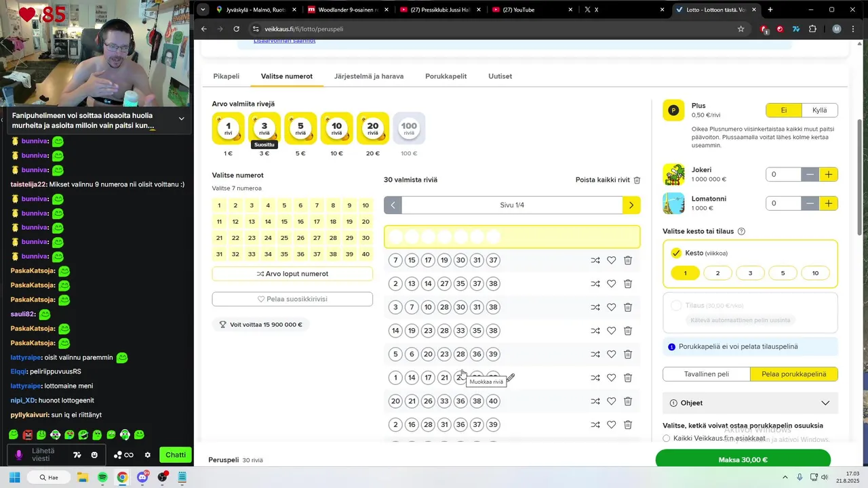Favorite row 7 15 17 19 30 31 37
Image resolution: width=868 pixels, height=488 pixels.
[x=611, y=260]
